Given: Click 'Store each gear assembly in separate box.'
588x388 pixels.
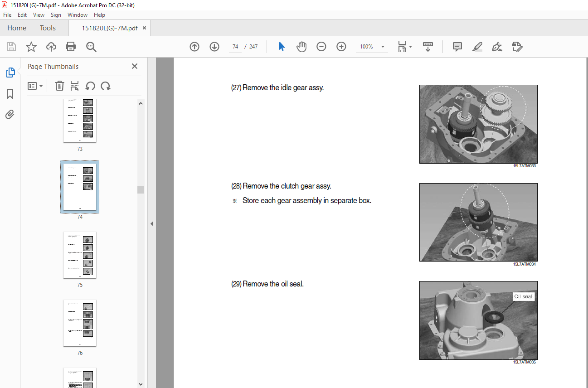Looking at the screenshot, I should click(x=307, y=200).
